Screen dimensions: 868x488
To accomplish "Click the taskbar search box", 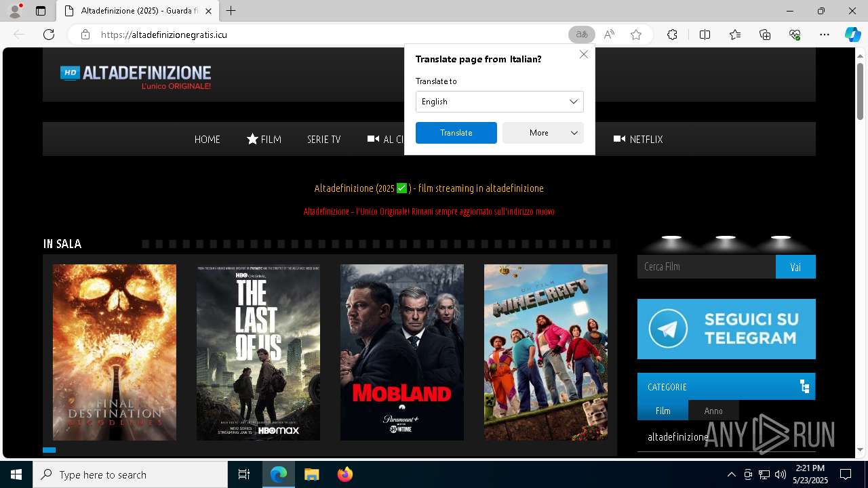I will coord(130,474).
